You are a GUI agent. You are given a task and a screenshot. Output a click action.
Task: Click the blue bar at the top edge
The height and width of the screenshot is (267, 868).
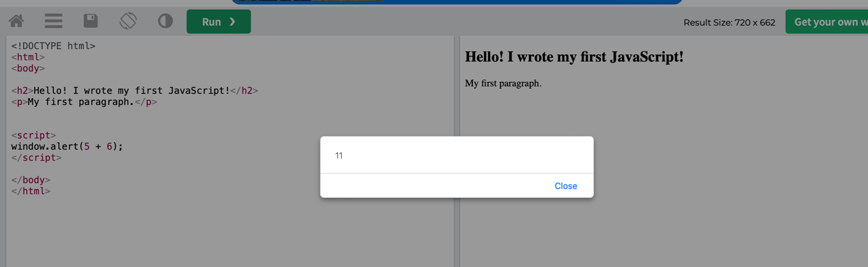tap(457, 2)
